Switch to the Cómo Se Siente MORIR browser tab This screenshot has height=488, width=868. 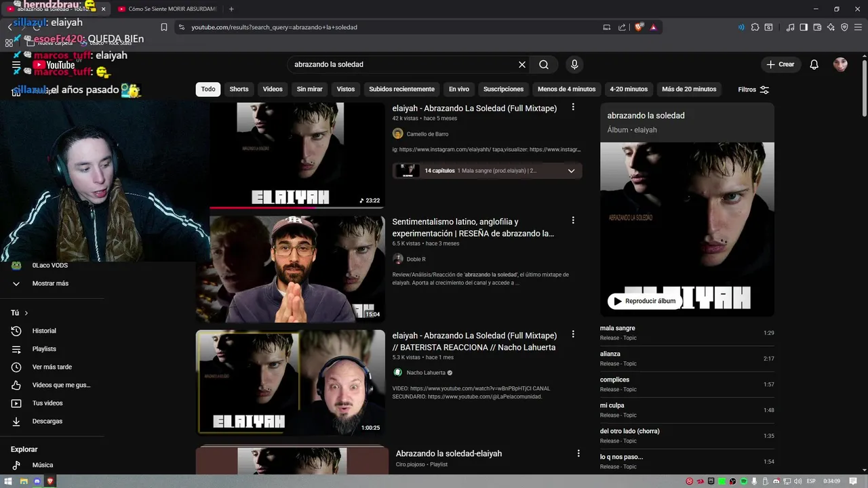pyautogui.click(x=167, y=9)
